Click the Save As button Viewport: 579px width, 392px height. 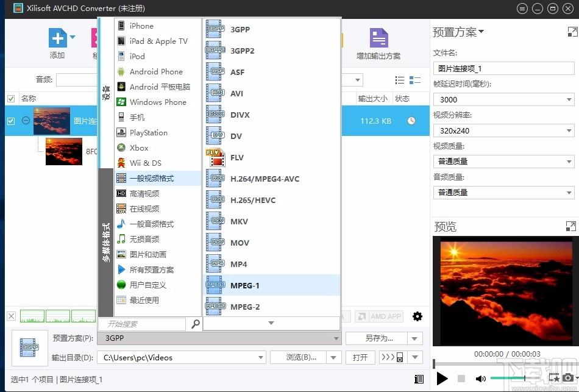tap(377, 338)
